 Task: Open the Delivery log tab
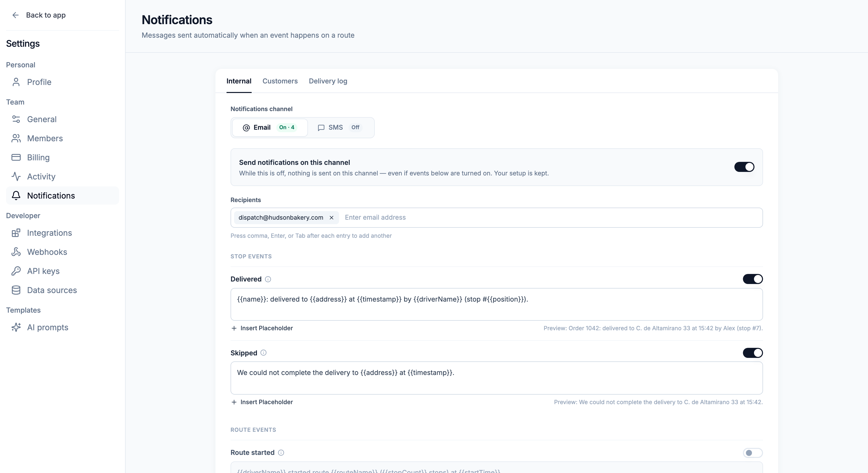click(x=328, y=81)
